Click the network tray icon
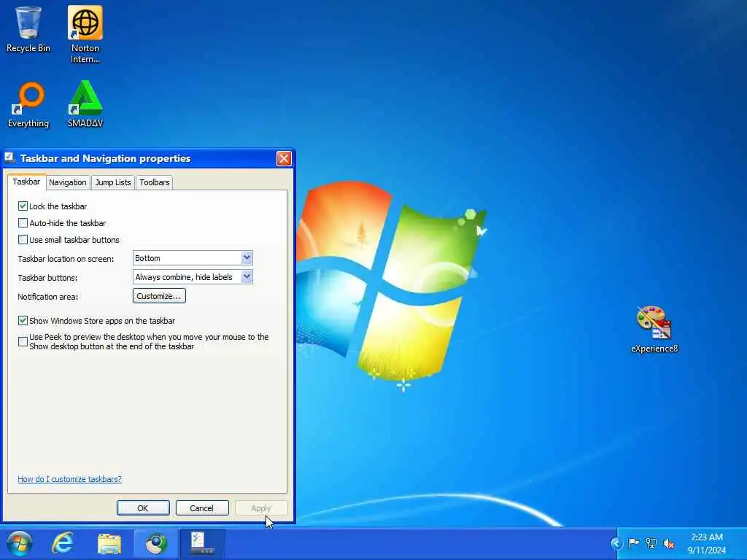This screenshot has height=560, width=747. (651, 543)
